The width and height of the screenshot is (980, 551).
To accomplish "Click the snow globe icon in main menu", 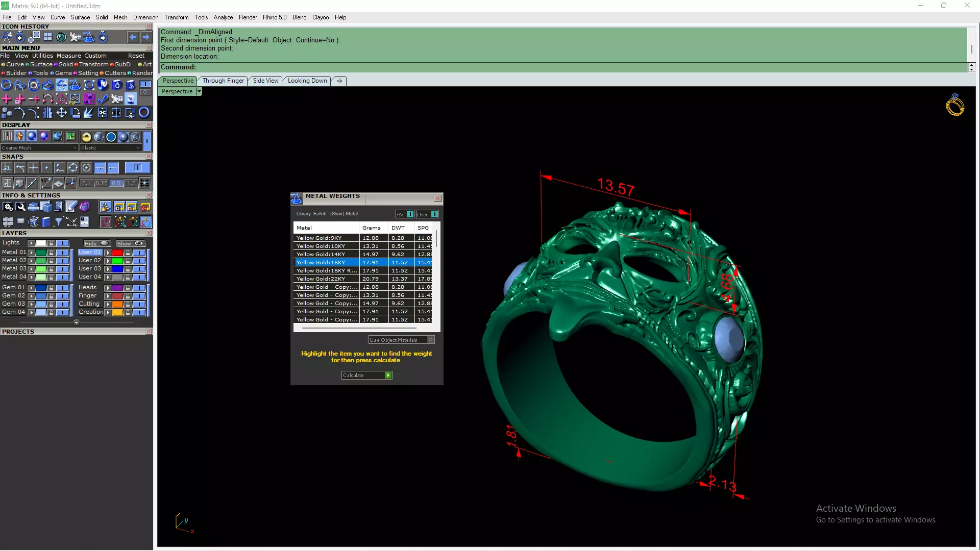I will coord(131,98).
